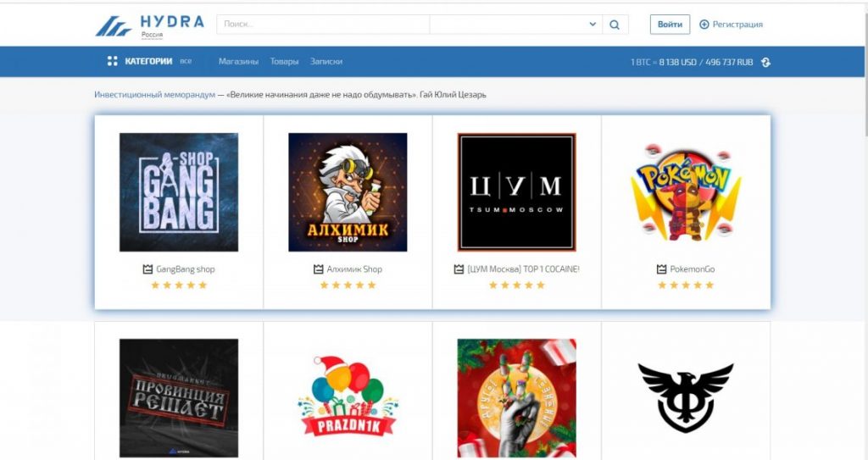Click the crown icon beside PokemonGo
Screen dimensions: 868x460
click(662, 269)
